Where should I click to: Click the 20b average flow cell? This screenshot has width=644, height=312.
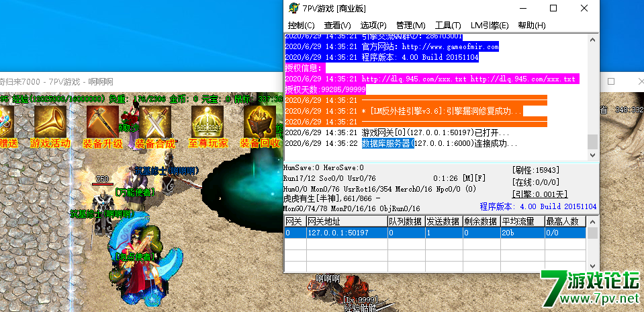[x=522, y=233]
